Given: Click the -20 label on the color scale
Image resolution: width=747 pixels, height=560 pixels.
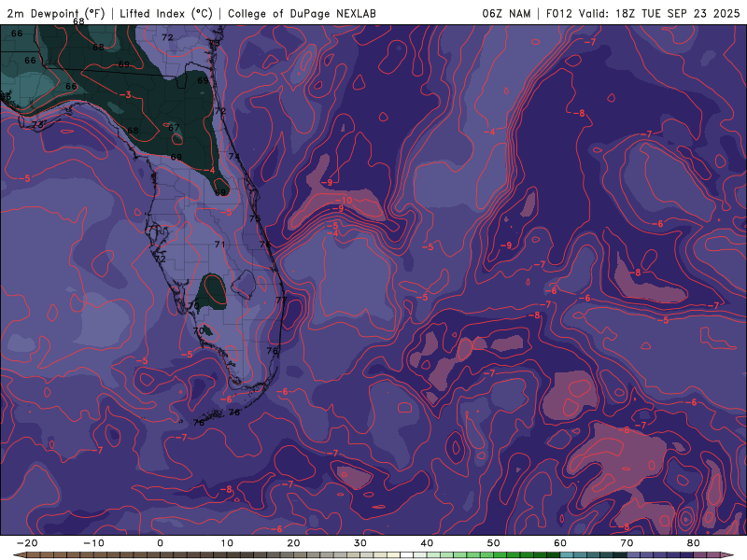Looking at the screenshot, I should (x=27, y=543).
